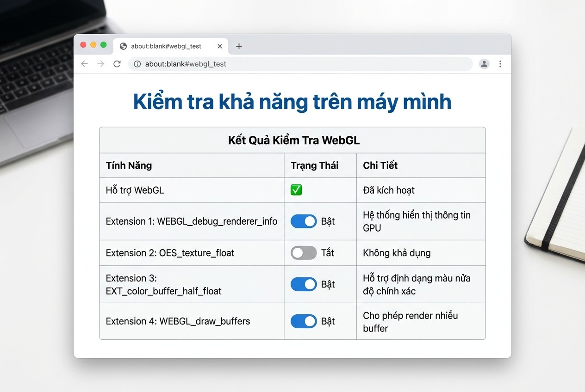Screen dimensions: 585x392
Task: Click the Bật label in WEBGL_debug_renderer_info row
Action: coord(328,221)
